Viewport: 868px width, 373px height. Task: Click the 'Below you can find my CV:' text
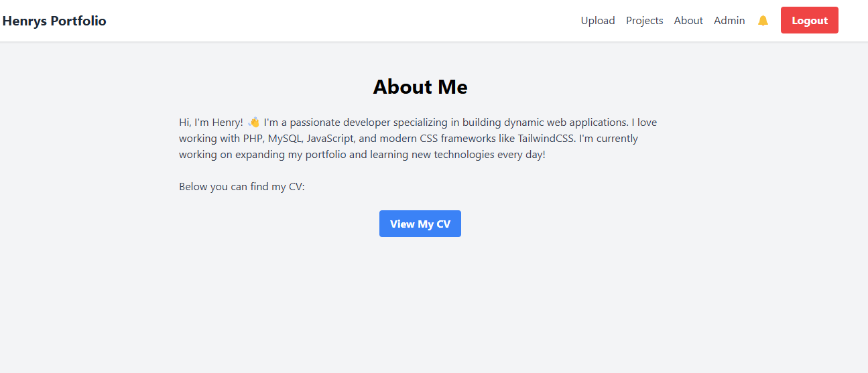241,187
